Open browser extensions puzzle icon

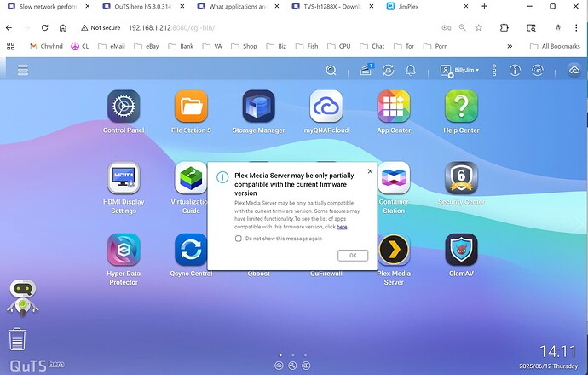click(504, 28)
